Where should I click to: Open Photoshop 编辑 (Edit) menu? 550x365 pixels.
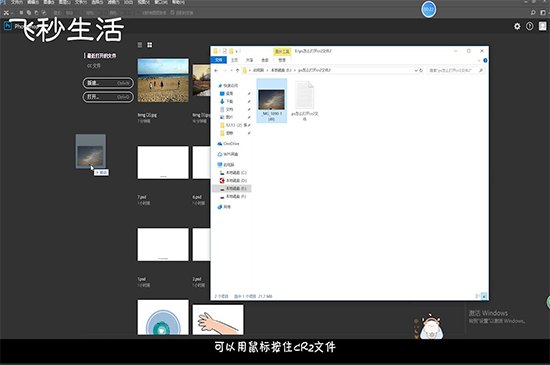tap(33, 2)
